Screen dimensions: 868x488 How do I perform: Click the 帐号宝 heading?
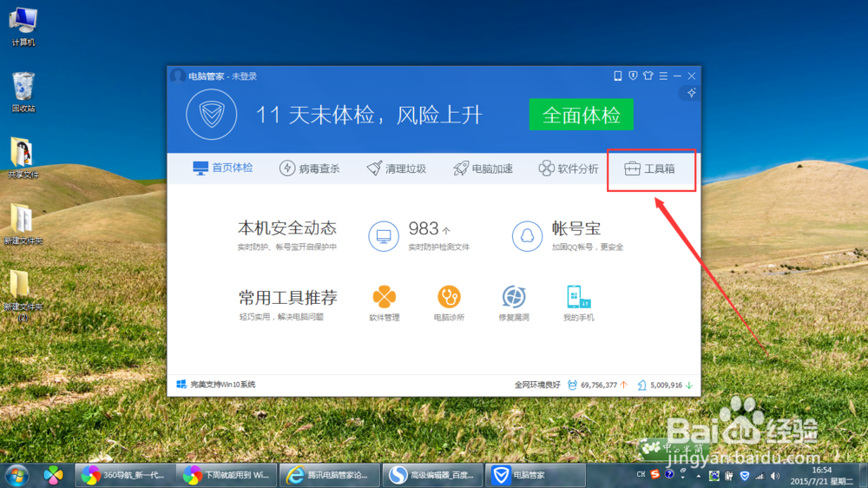pyautogui.click(x=576, y=228)
